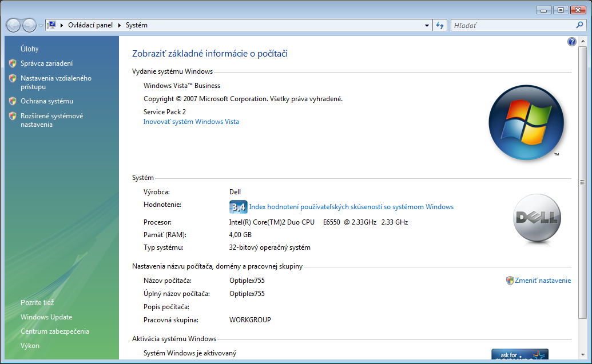Viewport: 592px width, 364px height.
Task: Click the Windows Vista logo orb
Action: (x=526, y=122)
